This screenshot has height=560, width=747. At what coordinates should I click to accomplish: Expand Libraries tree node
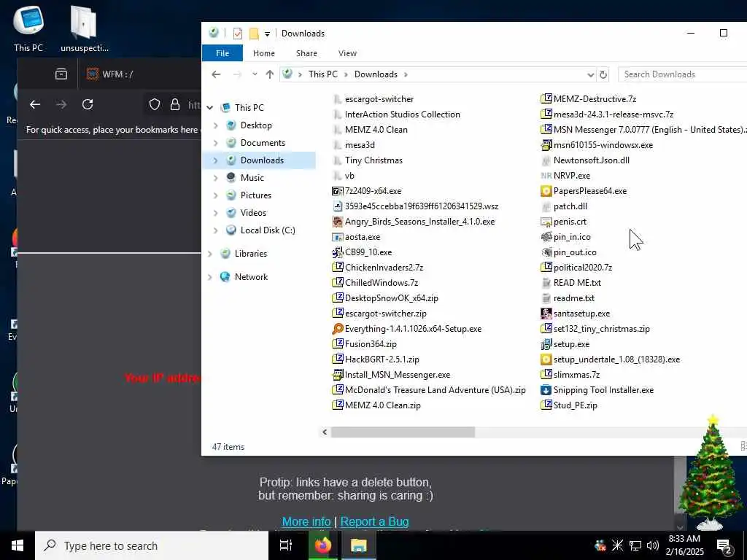click(210, 254)
